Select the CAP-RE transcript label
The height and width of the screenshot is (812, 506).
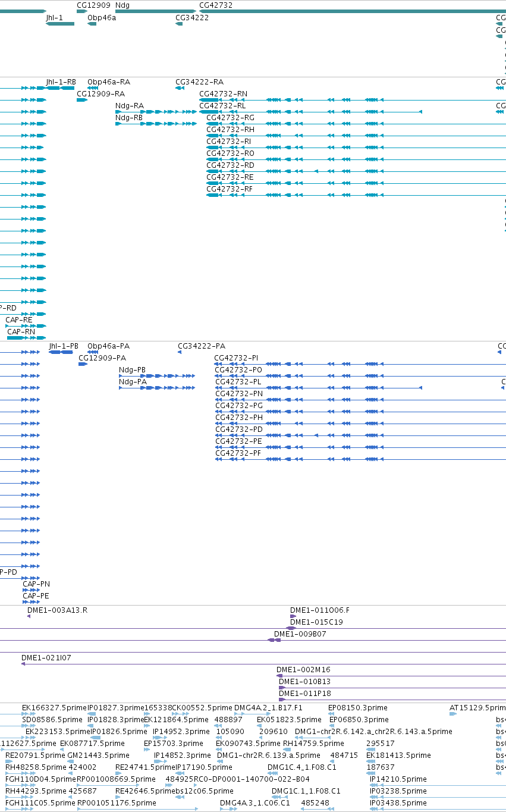pyautogui.click(x=19, y=320)
